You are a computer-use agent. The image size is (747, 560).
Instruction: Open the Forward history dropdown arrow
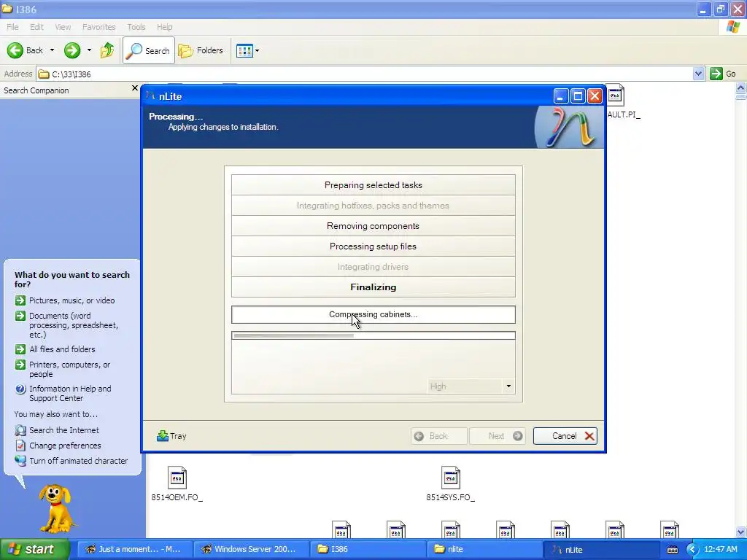(x=89, y=50)
